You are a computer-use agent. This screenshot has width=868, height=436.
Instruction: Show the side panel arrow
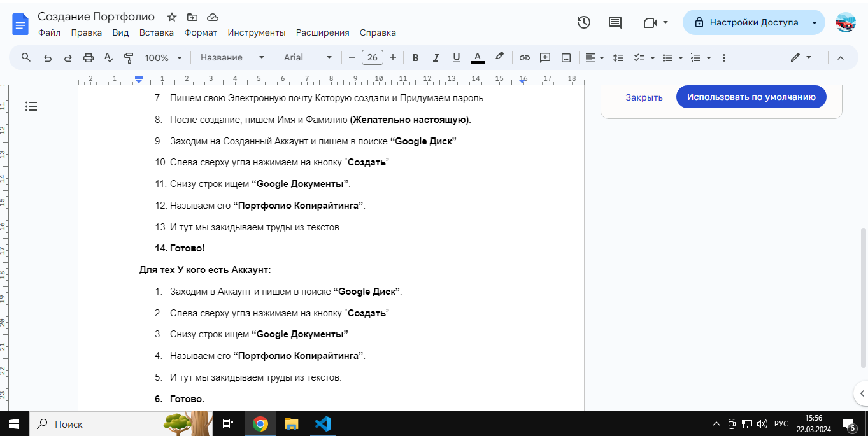click(x=862, y=393)
